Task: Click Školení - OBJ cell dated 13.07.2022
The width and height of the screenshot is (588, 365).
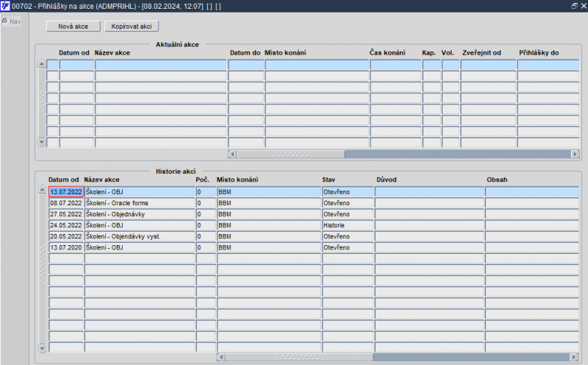Action: pyautogui.click(x=140, y=192)
